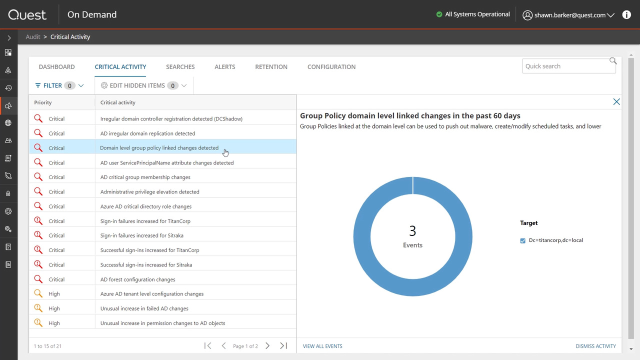
Task: Click the search magnifier icon by Quick search
Action: [x=613, y=61]
